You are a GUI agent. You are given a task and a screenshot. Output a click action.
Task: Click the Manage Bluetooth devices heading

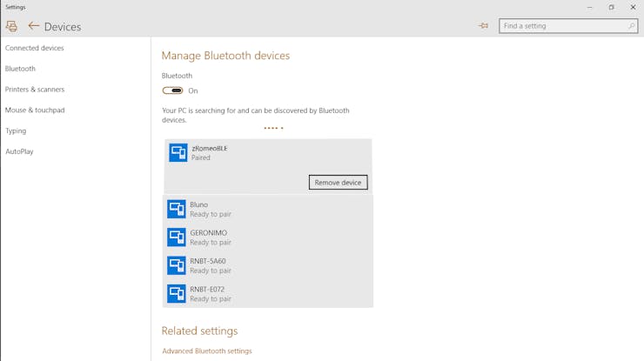click(x=225, y=56)
